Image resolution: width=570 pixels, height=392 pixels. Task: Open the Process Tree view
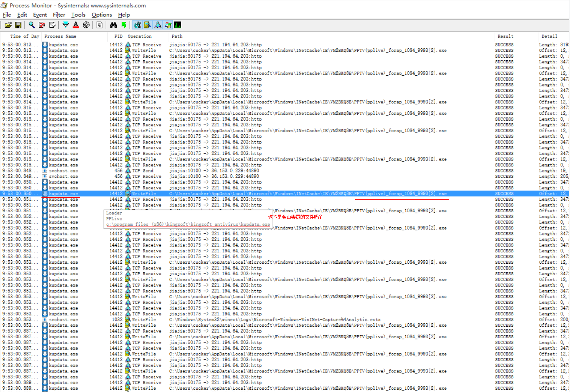click(99, 25)
